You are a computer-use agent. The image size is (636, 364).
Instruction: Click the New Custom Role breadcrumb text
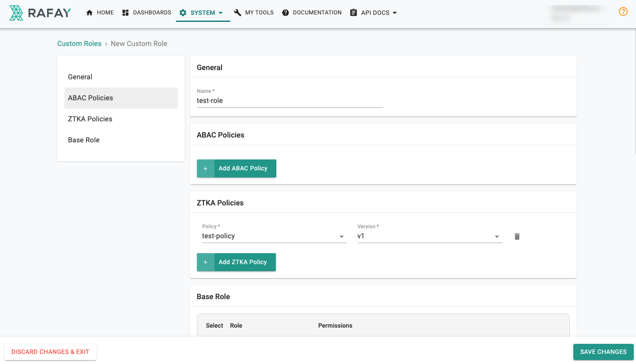click(x=139, y=44)
